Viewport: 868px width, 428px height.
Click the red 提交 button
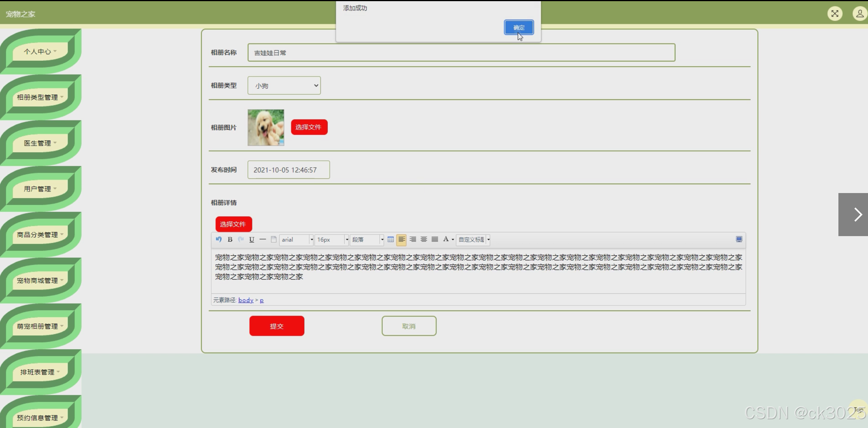[x=277, y=326]
